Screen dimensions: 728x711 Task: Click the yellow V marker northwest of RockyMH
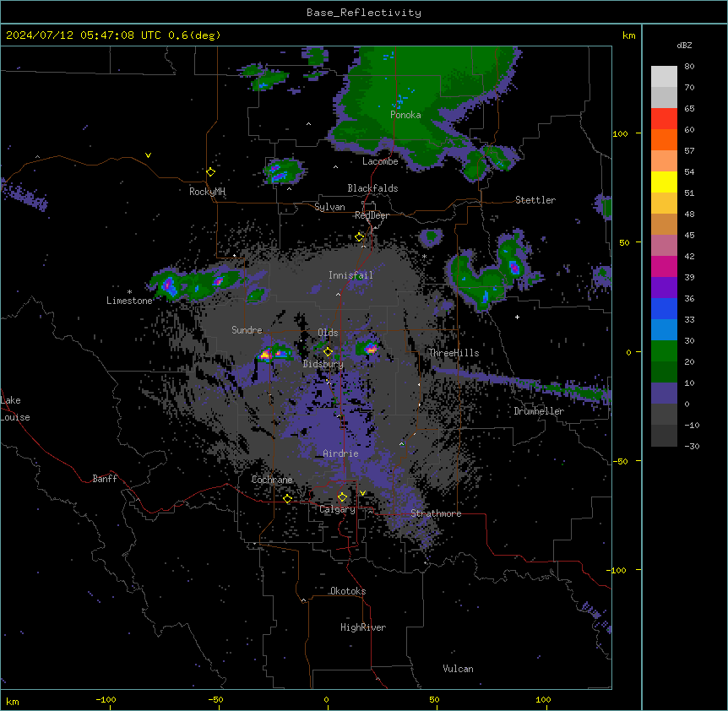[148, 155]
